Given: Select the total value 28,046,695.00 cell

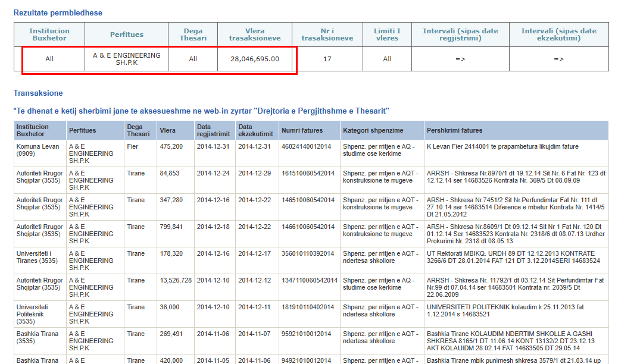Looking at the screenshot, I should [255, 59].
